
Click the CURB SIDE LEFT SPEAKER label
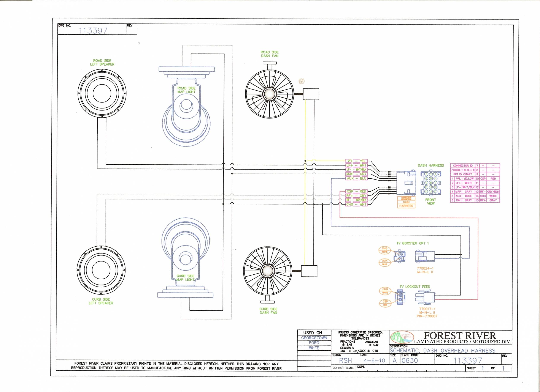[x=101, y=301]
